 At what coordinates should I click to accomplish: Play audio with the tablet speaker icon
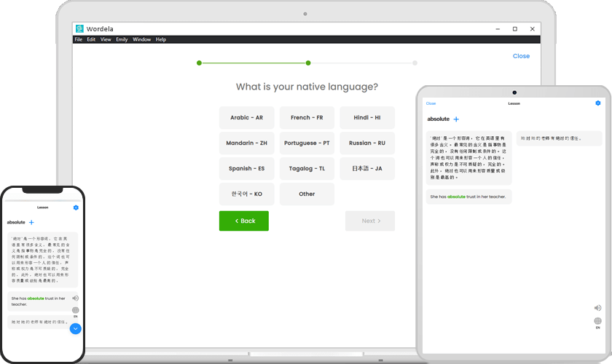pos(597,308)
